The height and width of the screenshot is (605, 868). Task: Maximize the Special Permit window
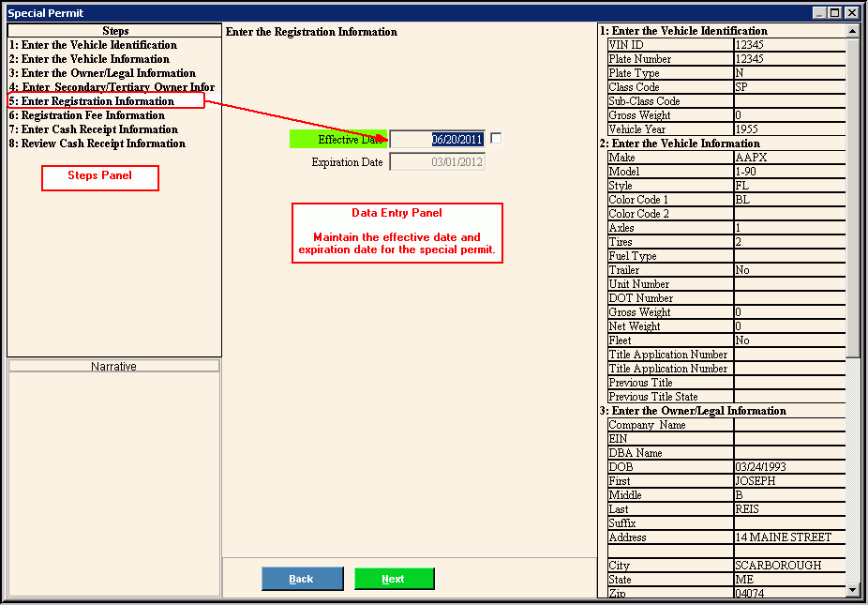(835, 13)
